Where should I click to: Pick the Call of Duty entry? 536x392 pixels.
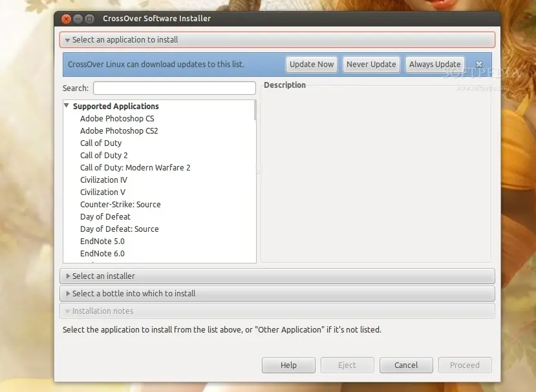coord(101,143)
